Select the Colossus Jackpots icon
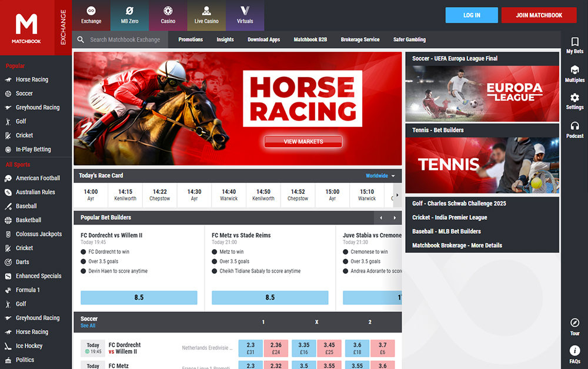This screenshot has height=369, width=588. coord(8,234)
